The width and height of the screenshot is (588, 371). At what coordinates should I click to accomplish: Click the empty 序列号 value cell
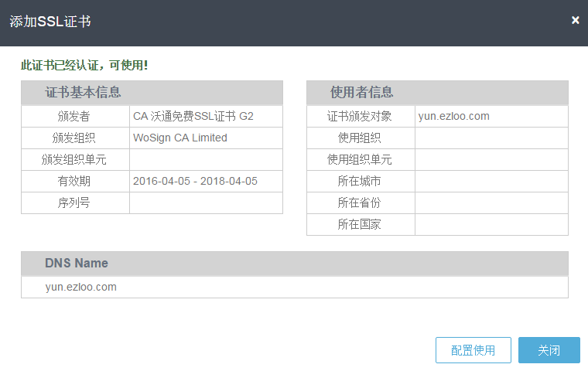[206, 203]
